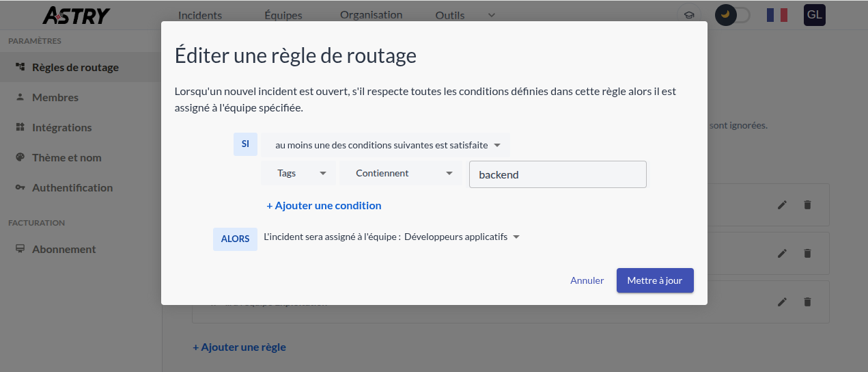The width and height of the screenshot is (868, 372).
Task: Edit the first rule with pencil icon
Action: pos(783,204)
